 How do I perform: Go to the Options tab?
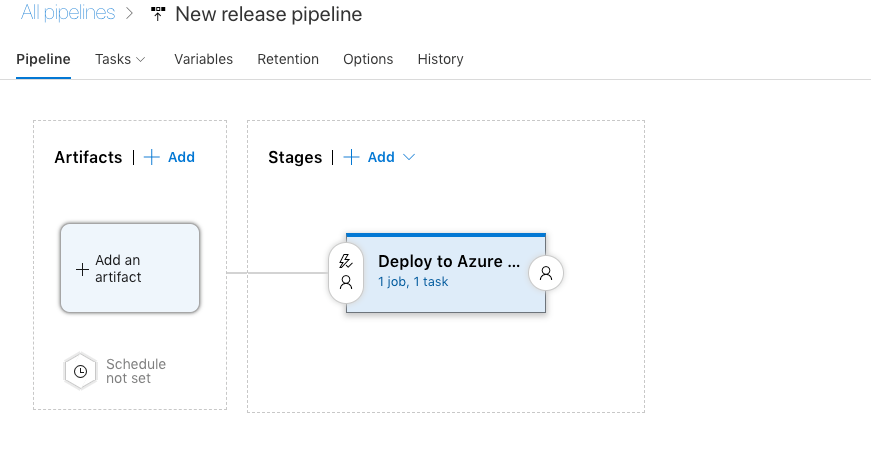(368, 59)
